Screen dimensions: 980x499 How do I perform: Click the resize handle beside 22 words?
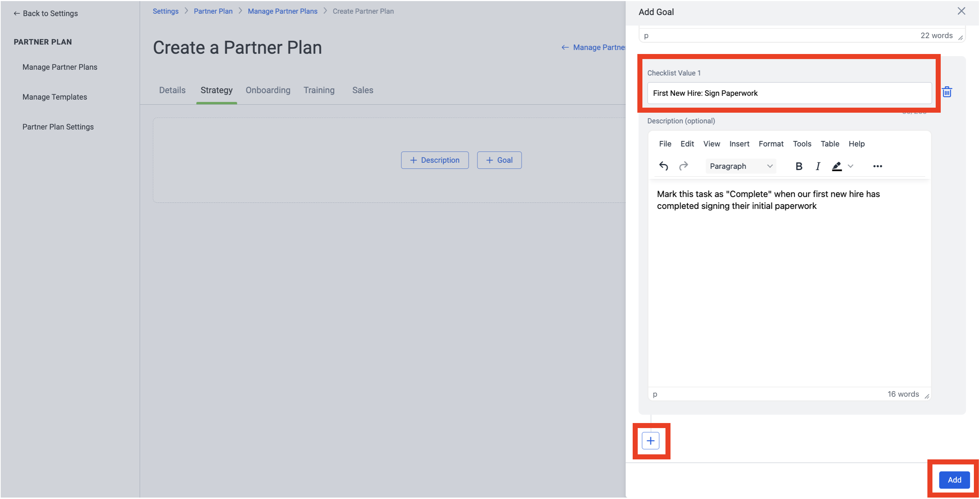point(960,37)
